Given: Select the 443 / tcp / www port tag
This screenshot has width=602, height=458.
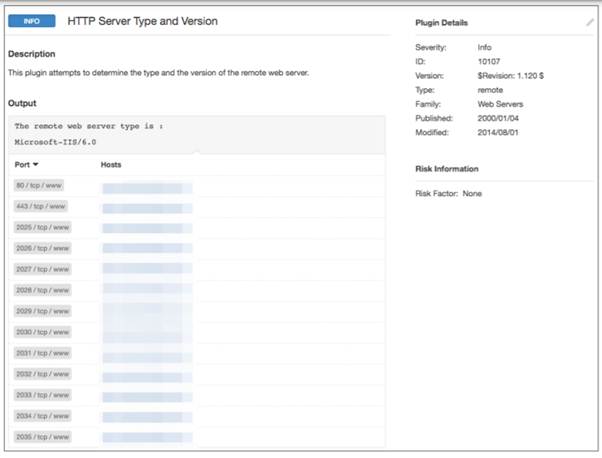Looking at the screenshot, I should coord(42,206).
